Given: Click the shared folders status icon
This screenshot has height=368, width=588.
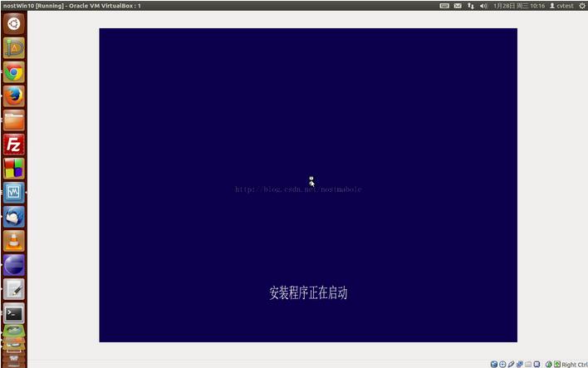Looking at the screenshot, I should click(528, 364).
